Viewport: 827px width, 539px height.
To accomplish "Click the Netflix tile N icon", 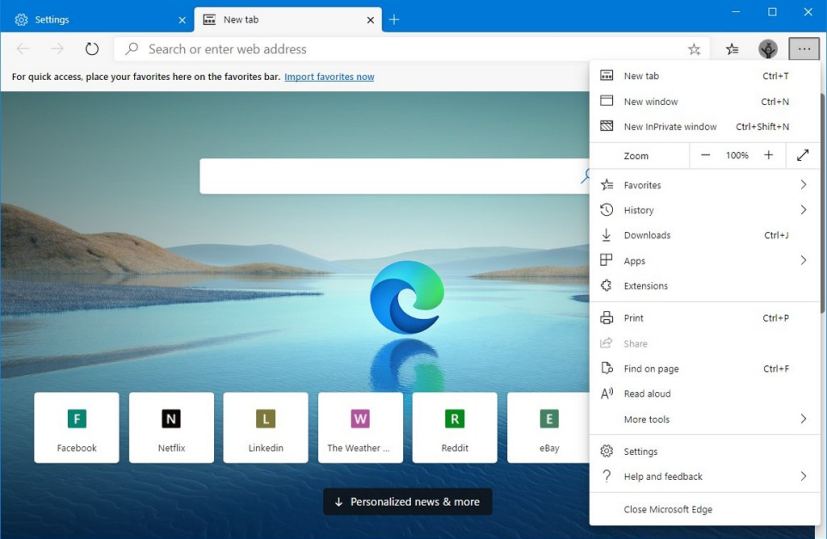I will pyautogui.click(x=171, y=419).
